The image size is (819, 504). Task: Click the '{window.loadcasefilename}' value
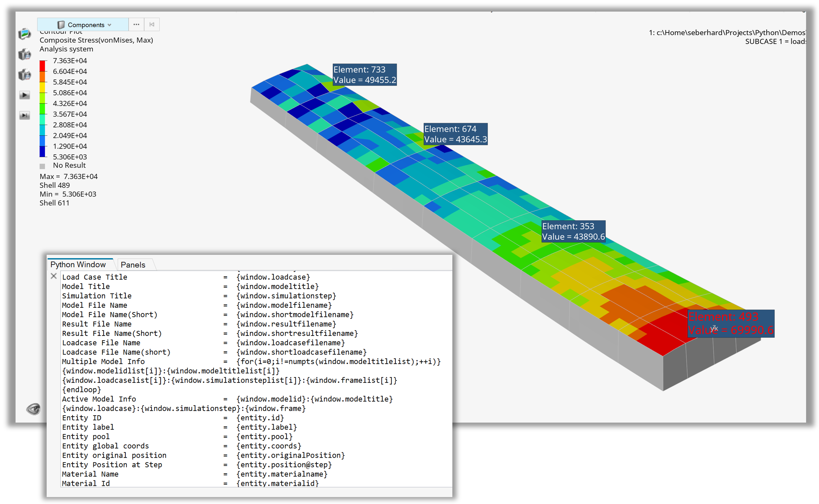[x=290, y=343]
